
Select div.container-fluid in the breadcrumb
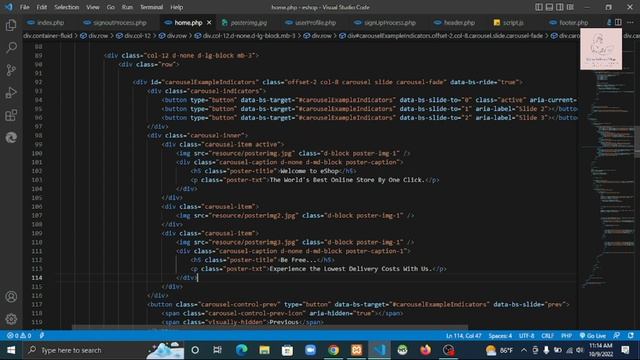[x=48, y=36]
